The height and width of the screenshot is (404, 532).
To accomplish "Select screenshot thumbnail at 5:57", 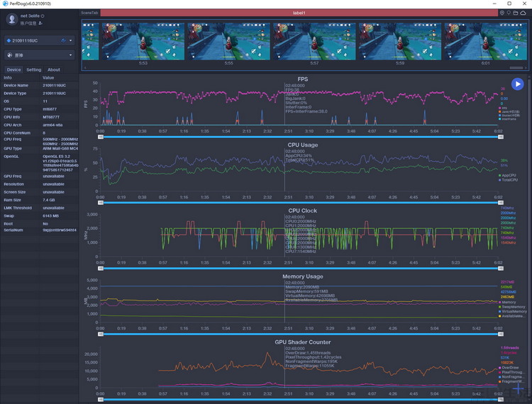I will [314, 41].
